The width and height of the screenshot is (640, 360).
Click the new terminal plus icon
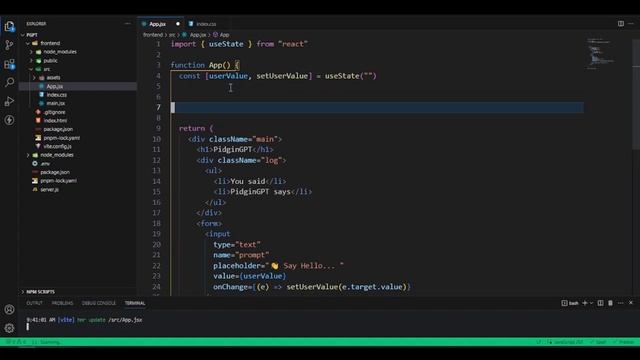(584, 303)
